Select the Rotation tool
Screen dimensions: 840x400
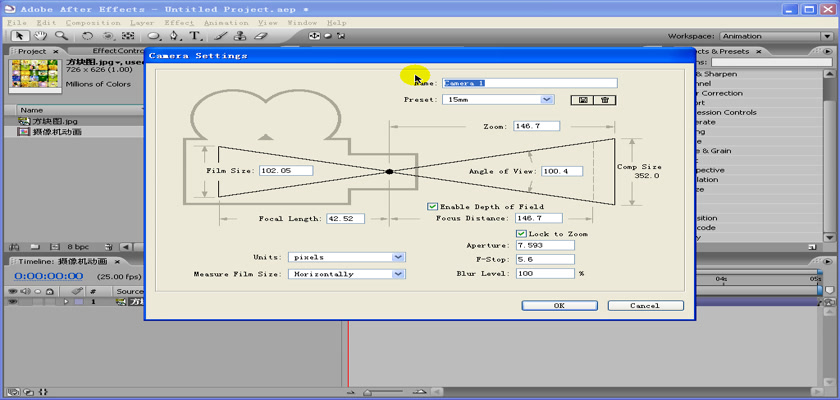[x=87, y=36]
